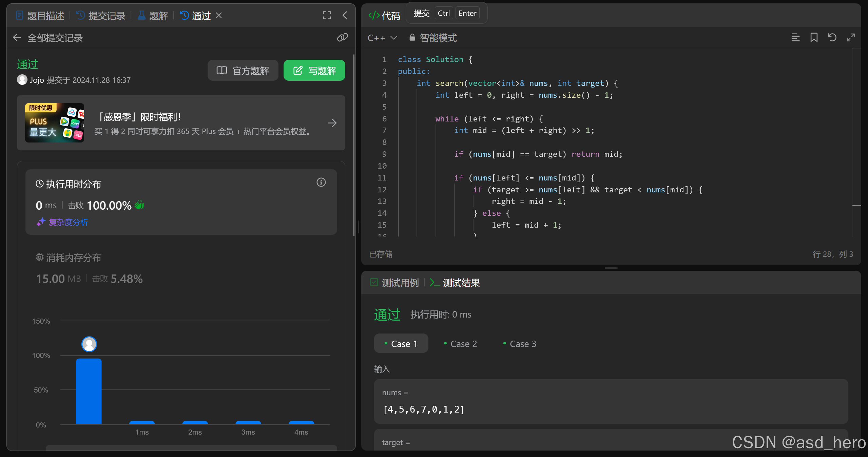Select Case 1 test case

[401, 344]
